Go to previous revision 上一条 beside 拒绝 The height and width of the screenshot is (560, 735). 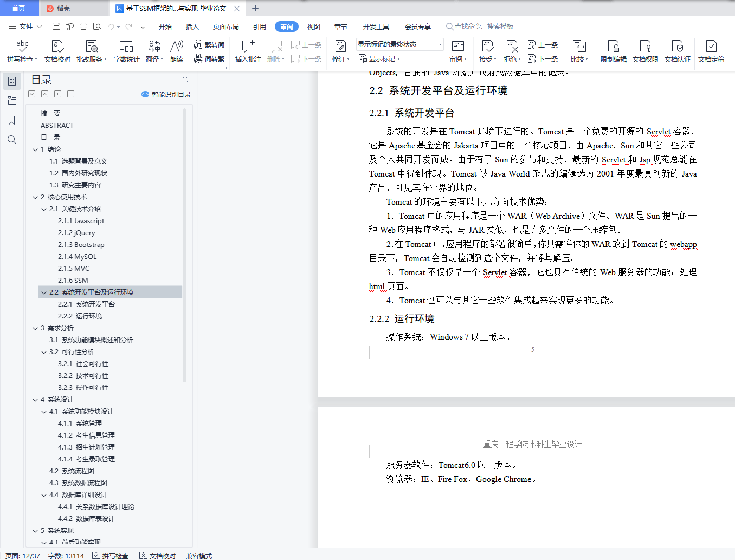pos(543,44)
